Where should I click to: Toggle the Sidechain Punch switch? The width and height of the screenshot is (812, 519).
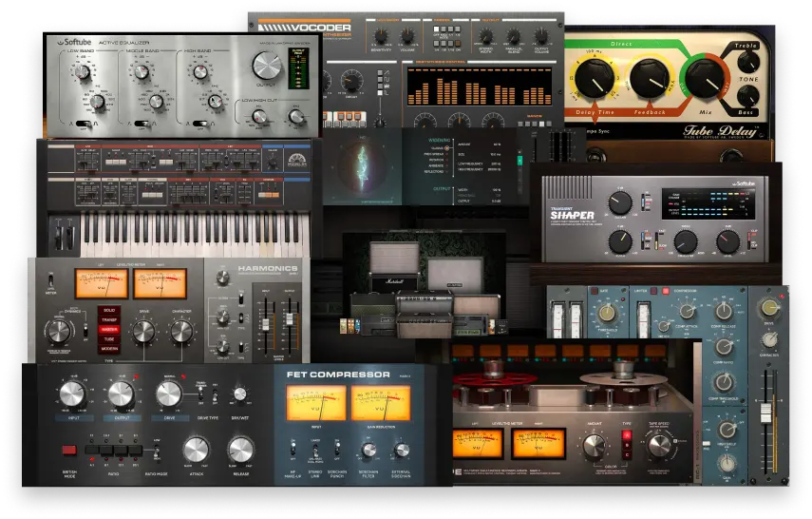(x=337, y=450)
